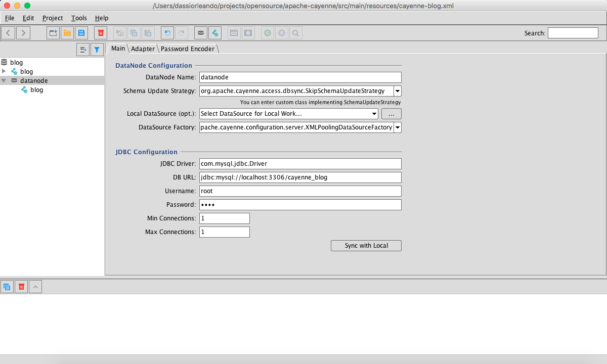Click the Create Stored Procedure toolbar icon
Image resolution: width=607 pixels, height=364 pixels.
pos(248,33)
